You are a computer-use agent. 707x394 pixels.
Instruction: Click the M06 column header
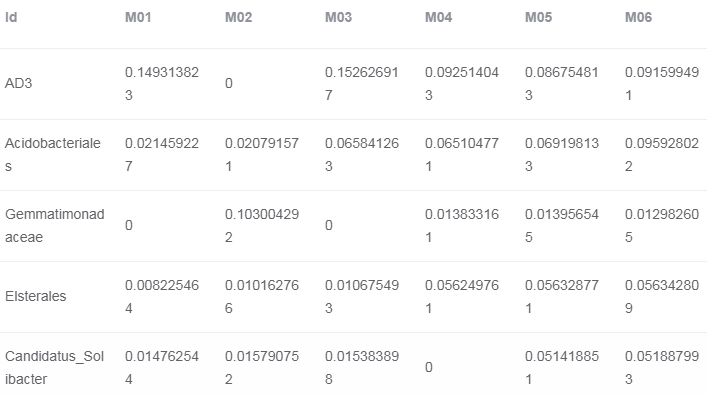click(638, 17)
